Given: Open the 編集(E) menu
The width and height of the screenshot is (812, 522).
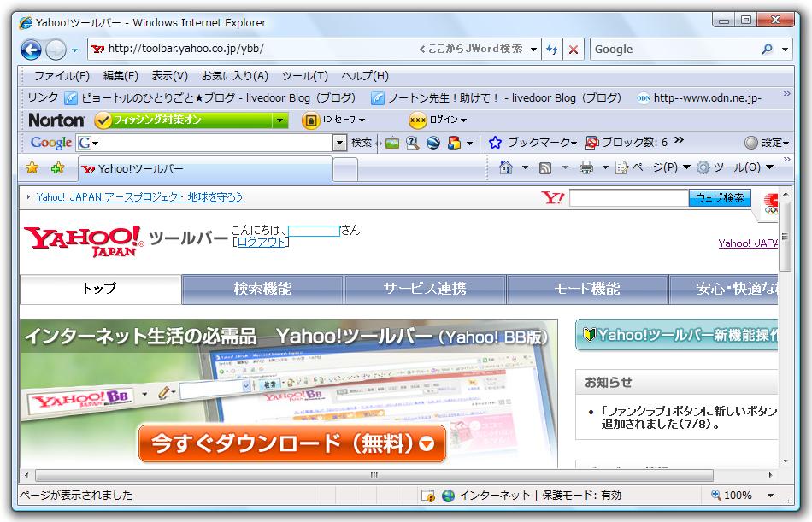Looking at the screenshot, I should [x=121, y=76].
